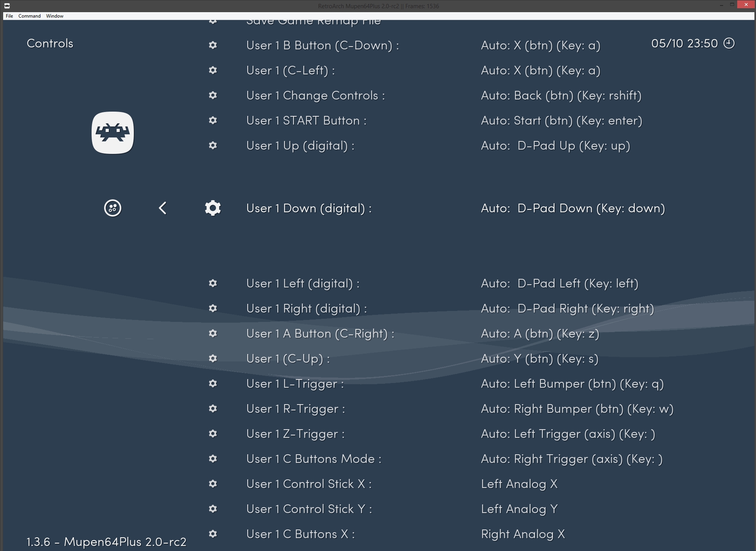Click gear icon beside User 1 Control Stick X

pyautogui.click(x=213, y=484)
